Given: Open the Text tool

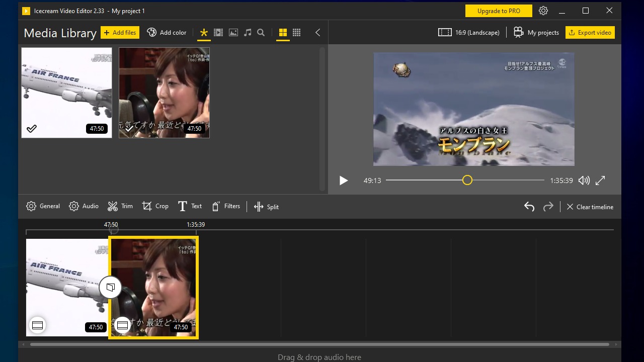Looking at the screenshot, I should [190, 206].
